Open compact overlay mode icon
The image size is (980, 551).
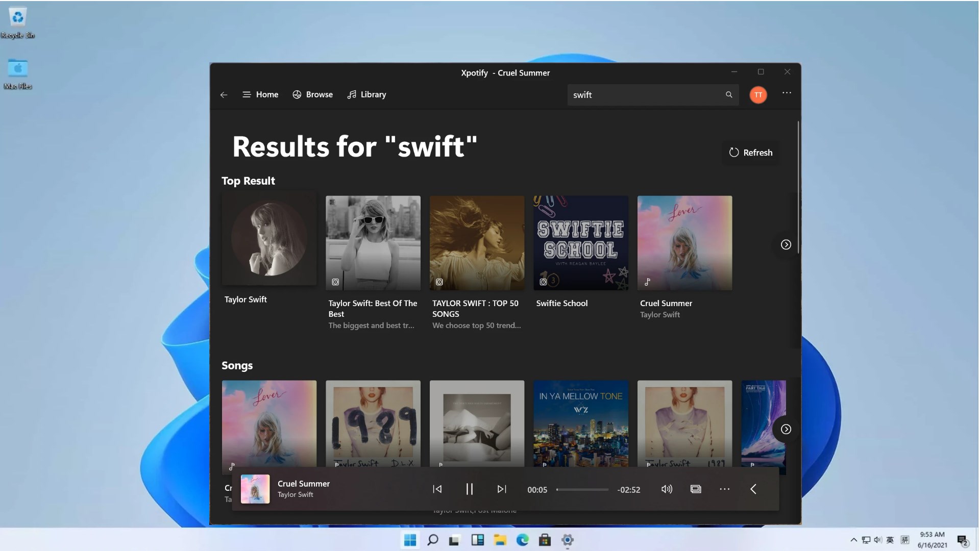(x=696, y=489)
